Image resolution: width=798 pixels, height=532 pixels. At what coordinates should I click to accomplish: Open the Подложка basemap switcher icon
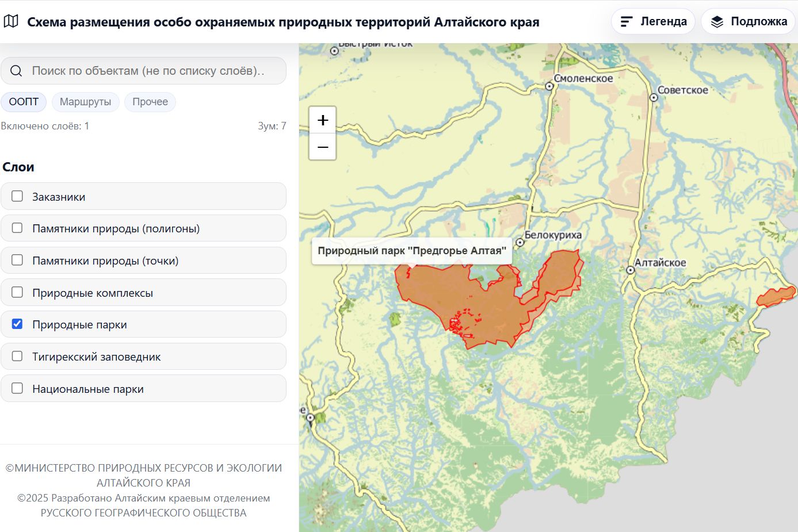[717, 21]
